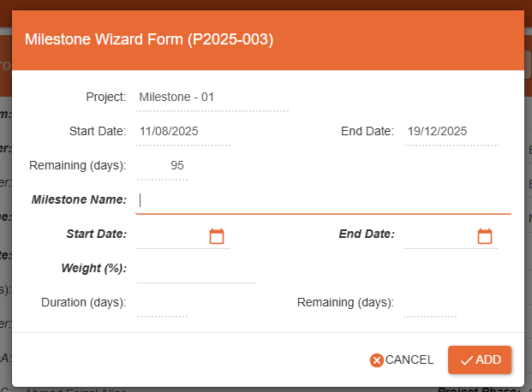Select the Weight (%) input field

[195, 270]
